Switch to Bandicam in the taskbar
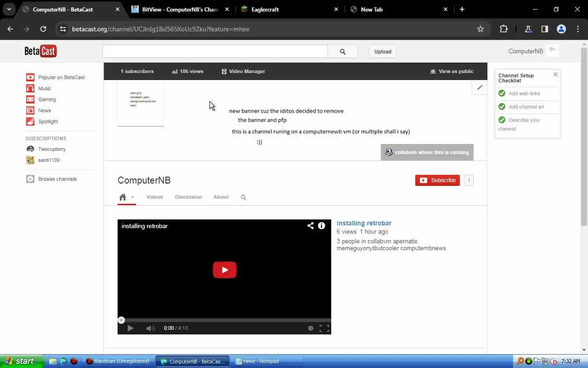 (x=119, y=361)
